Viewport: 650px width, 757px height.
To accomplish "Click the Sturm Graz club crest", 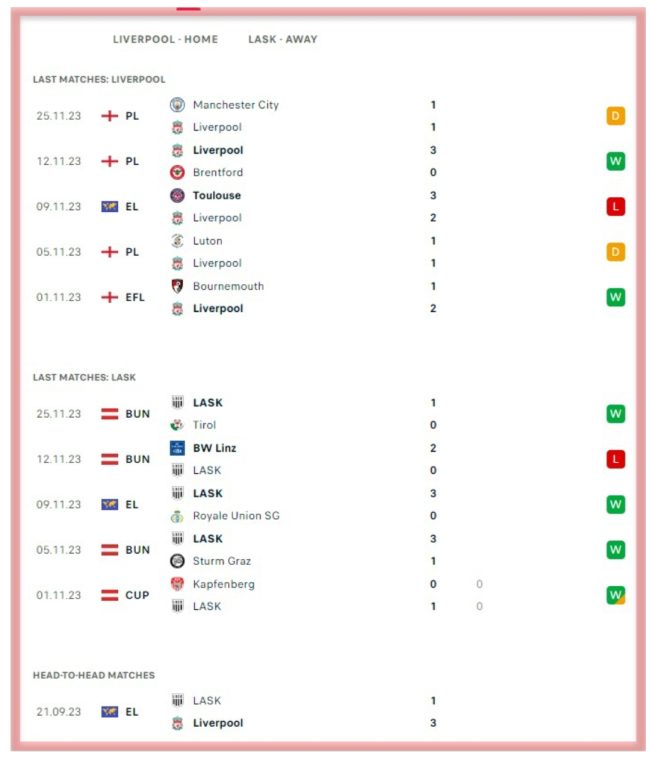I will [177, 561].
